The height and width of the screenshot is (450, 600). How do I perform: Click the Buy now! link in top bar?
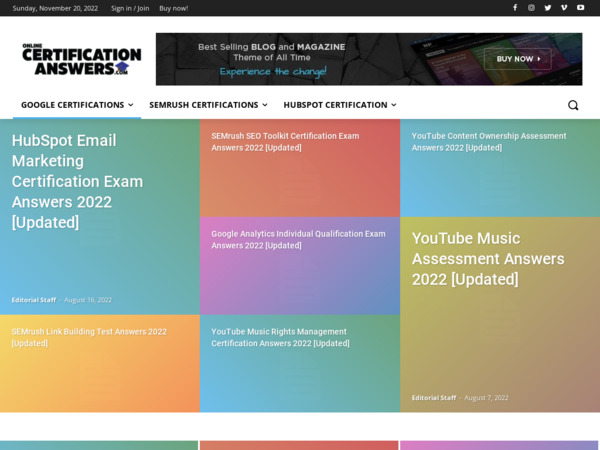(174, 8)
